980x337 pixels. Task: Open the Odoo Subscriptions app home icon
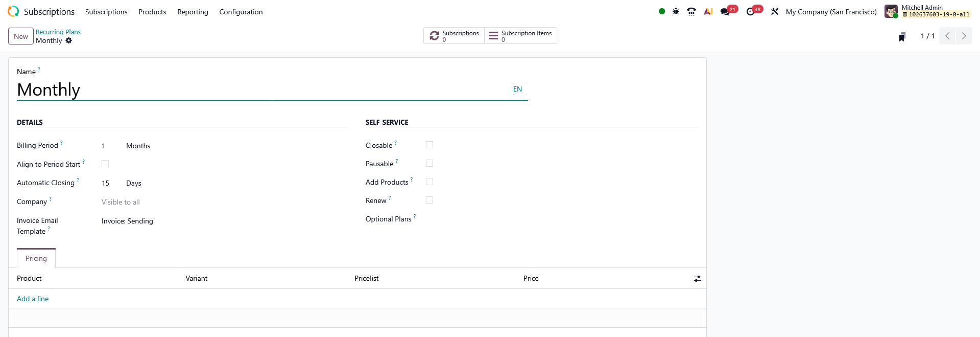click(x=13, y=11)
